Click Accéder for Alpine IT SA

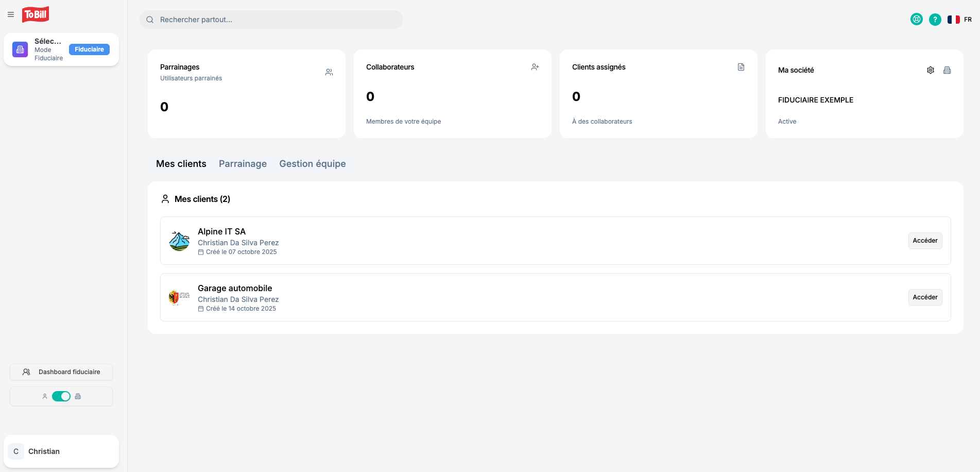click(924, 241)
